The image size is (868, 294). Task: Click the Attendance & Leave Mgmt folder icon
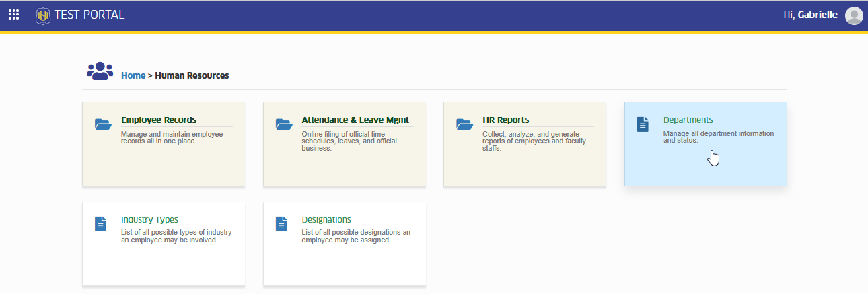(x=284, y=124)
